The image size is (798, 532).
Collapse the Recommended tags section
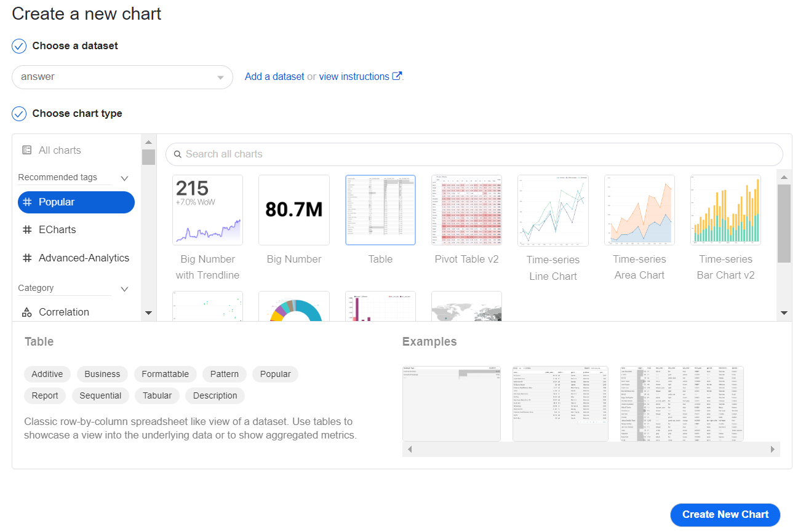(x=124, y=178)
